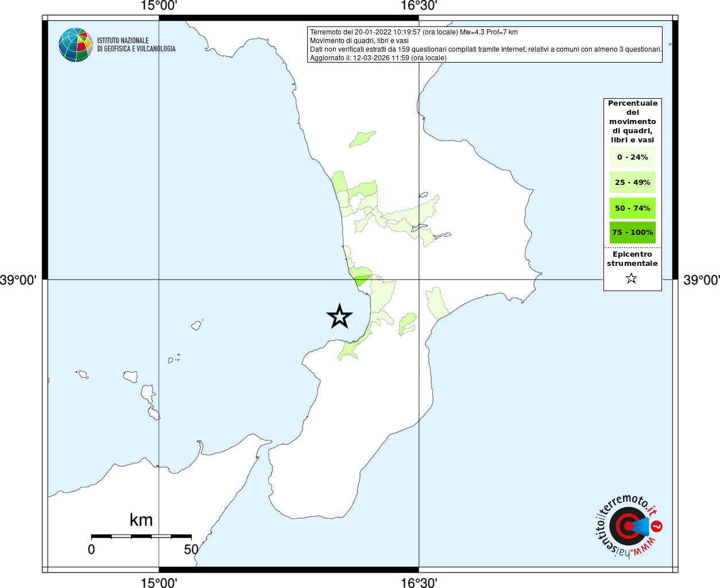Click the left 39°00' latitude label
The width and height of the screenshot is (720, 588).
(x=18, y=280)
